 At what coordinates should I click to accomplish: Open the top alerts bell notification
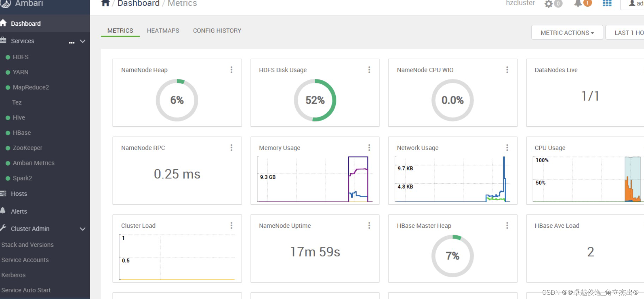pos(578,4)
